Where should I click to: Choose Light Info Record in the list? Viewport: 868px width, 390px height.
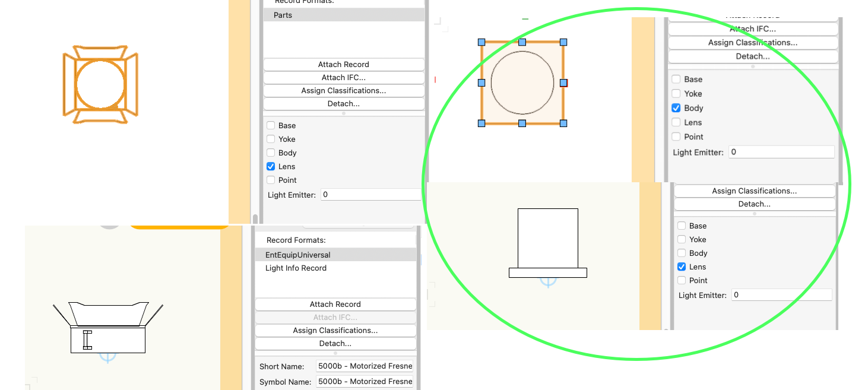[x=296, y=268]
